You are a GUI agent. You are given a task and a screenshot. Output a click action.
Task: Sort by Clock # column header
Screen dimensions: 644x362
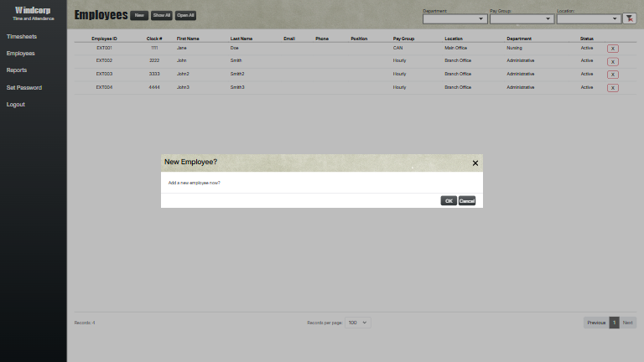[154, 39]
